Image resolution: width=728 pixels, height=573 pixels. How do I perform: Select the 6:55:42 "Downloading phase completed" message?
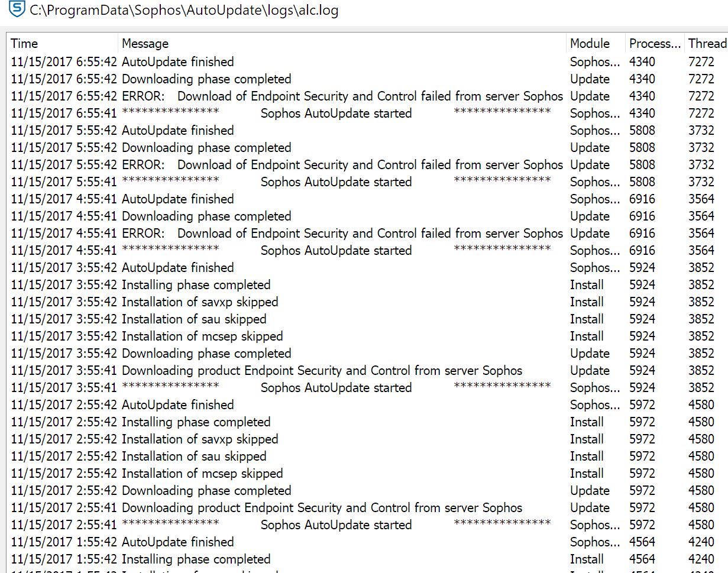[x=206, y=79]
